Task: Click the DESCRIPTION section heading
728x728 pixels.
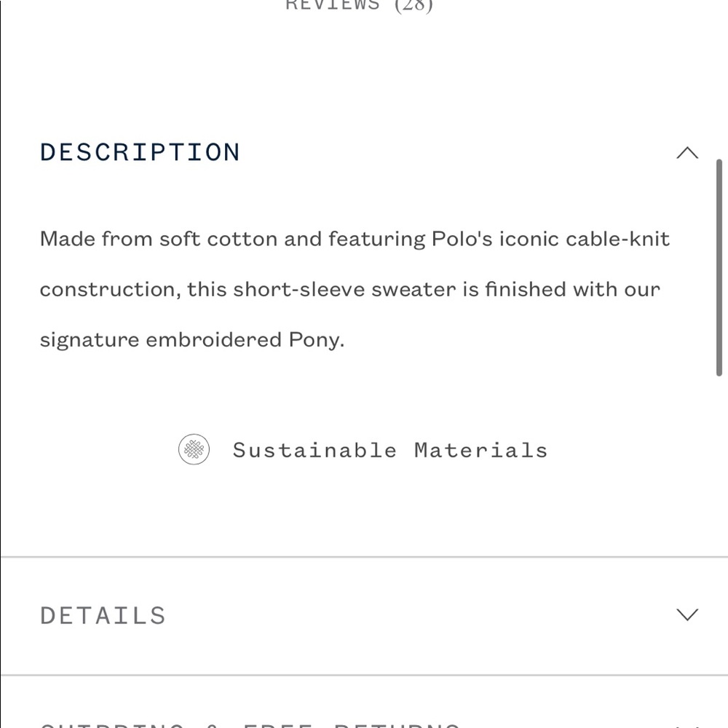Action: click(x=140, y=152)
